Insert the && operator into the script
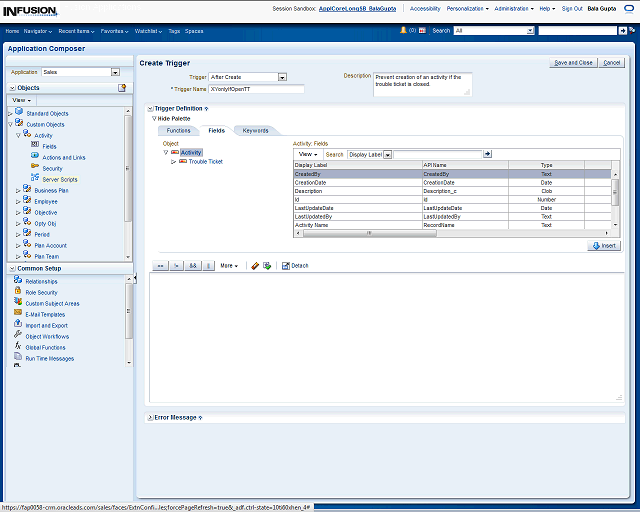The height and width of the screenshot is (512, 640). (x=193, y=266)
